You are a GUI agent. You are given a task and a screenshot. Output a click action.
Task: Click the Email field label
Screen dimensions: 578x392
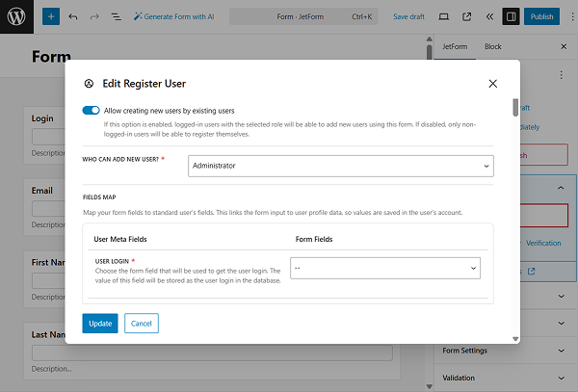[x=42, y=191]
